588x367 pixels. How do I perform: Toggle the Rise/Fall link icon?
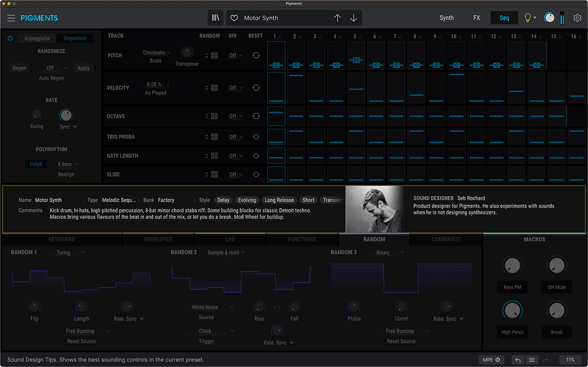coord(277,308)
